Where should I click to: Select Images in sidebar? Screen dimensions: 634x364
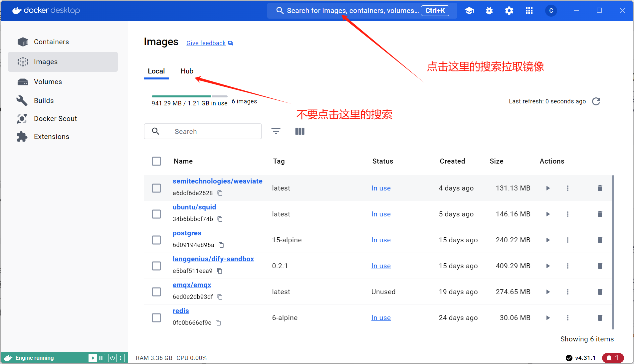click(x=63, y=62)
